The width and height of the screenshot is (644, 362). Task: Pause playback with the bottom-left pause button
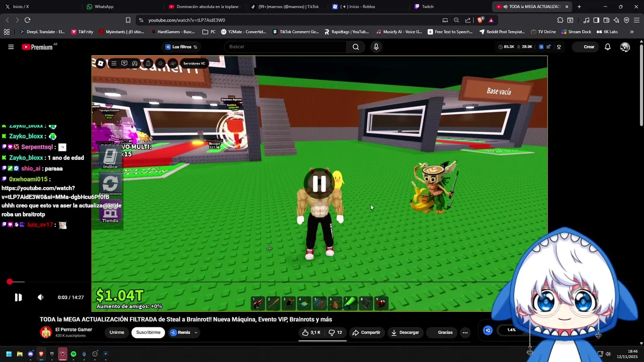pos(18,297)
